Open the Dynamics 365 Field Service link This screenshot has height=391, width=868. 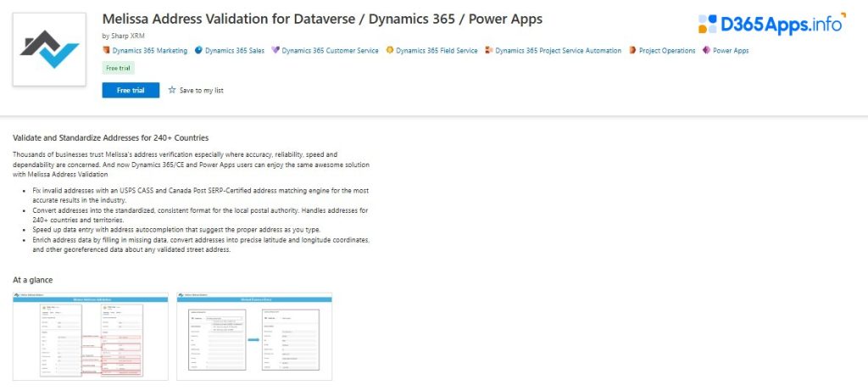(437, 50)
